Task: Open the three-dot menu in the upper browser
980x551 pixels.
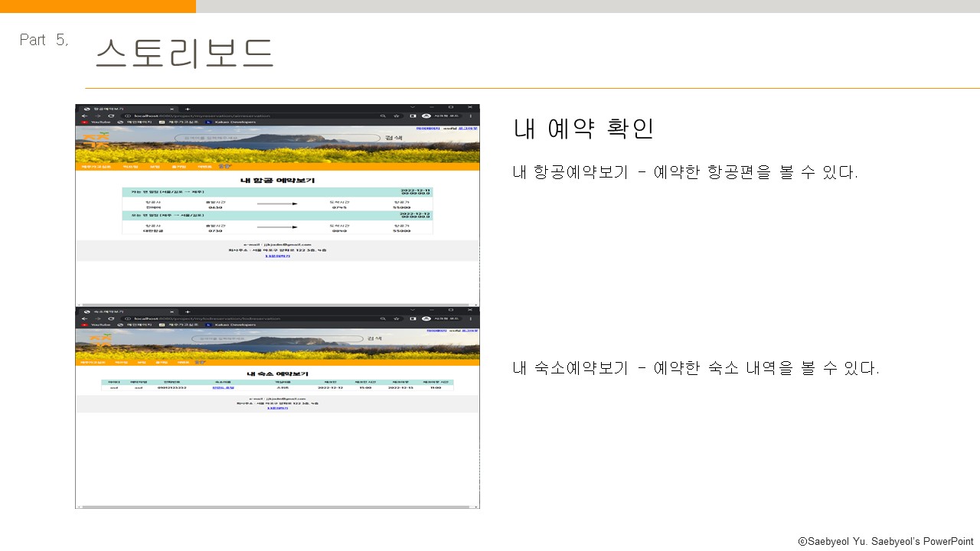Action: point(471,116)
